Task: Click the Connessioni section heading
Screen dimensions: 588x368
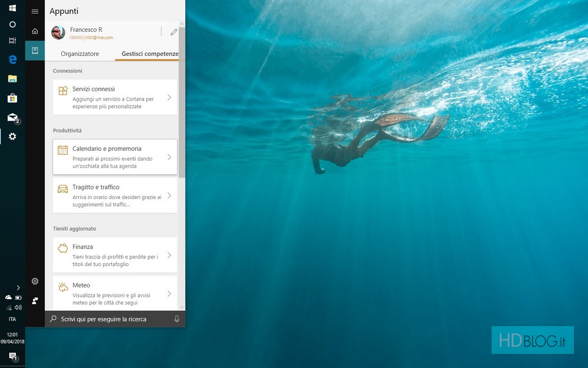Action: pos(68,71)
